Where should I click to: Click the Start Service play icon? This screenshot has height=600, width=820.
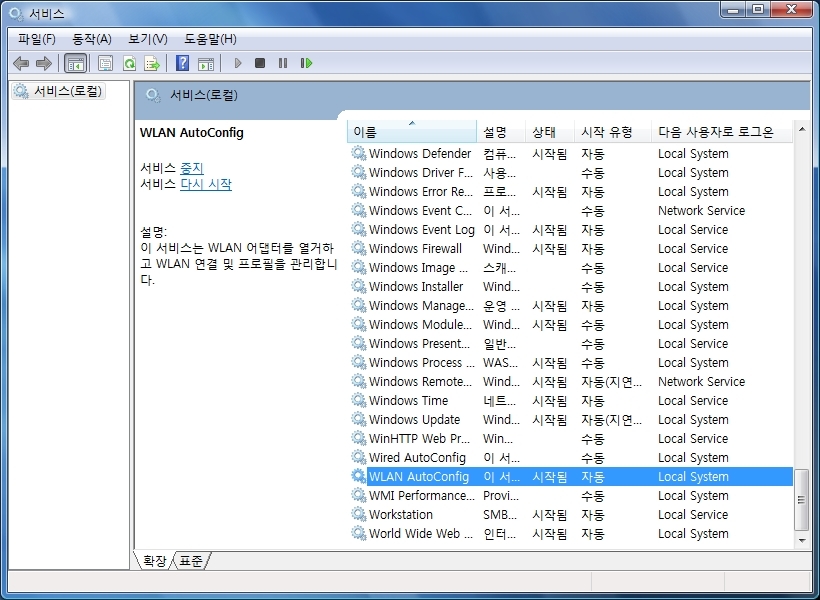click(238, 63)
